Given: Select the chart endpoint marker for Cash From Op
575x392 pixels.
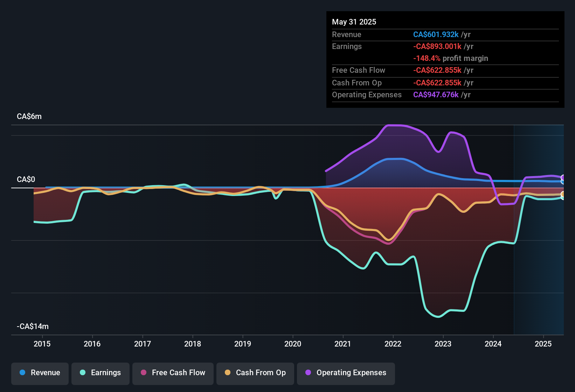Looking at the screenshot, I should [563, 194].
